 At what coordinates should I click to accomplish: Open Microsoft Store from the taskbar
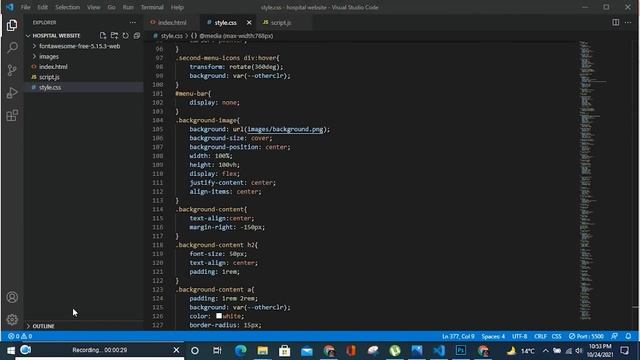[x=284, y=351]
